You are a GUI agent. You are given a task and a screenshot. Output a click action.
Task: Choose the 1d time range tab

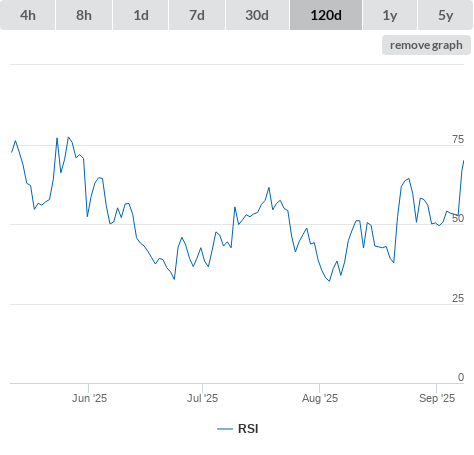pos(141,15)
